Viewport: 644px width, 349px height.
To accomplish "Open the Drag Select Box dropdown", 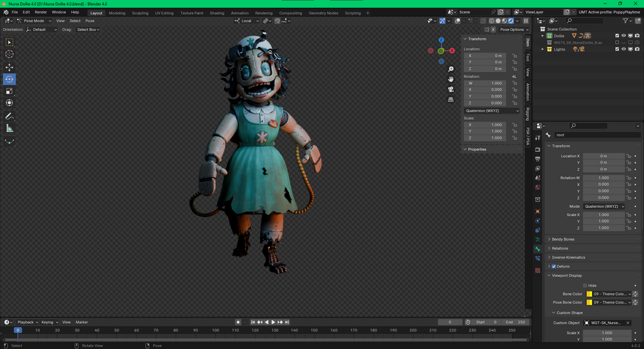I will [x=88, y=30].
